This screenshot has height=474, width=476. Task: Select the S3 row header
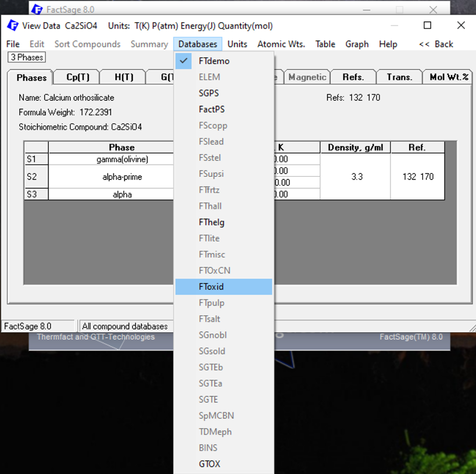click(36, 194)
